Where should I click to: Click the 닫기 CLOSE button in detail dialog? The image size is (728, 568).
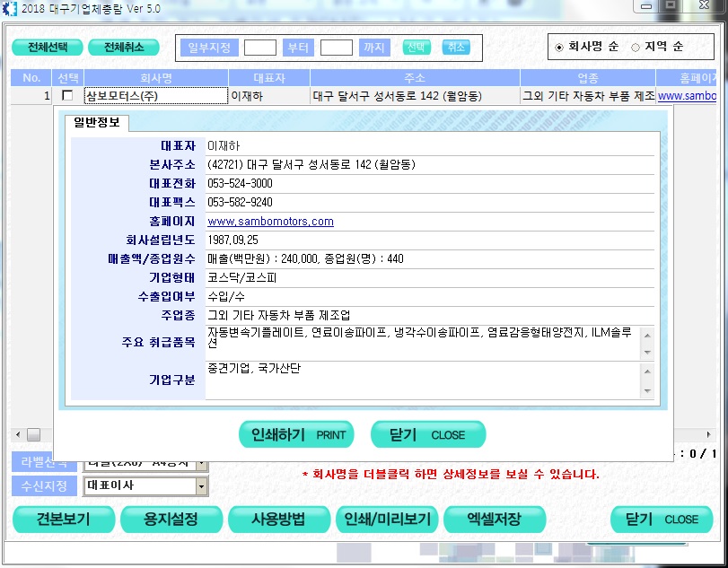pyautogui.click(x=428, y=434)
